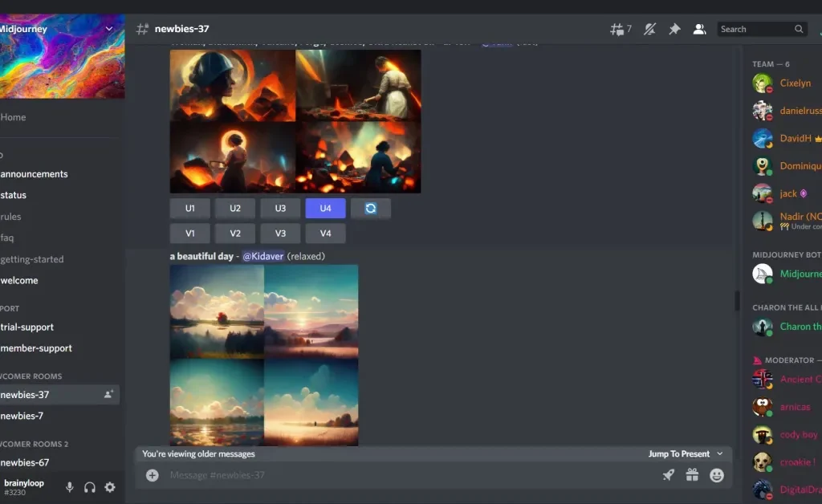The width and height of the screenshot is (822, 504).
Task: Click moderator croakie avatar
Action: coord(763,462)
